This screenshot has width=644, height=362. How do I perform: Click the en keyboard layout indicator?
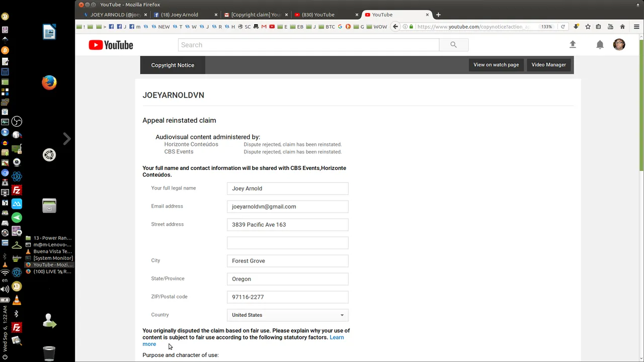5,281
